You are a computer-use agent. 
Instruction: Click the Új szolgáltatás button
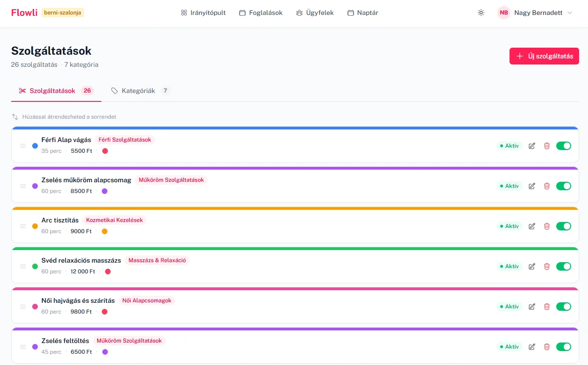pos(544,56)
